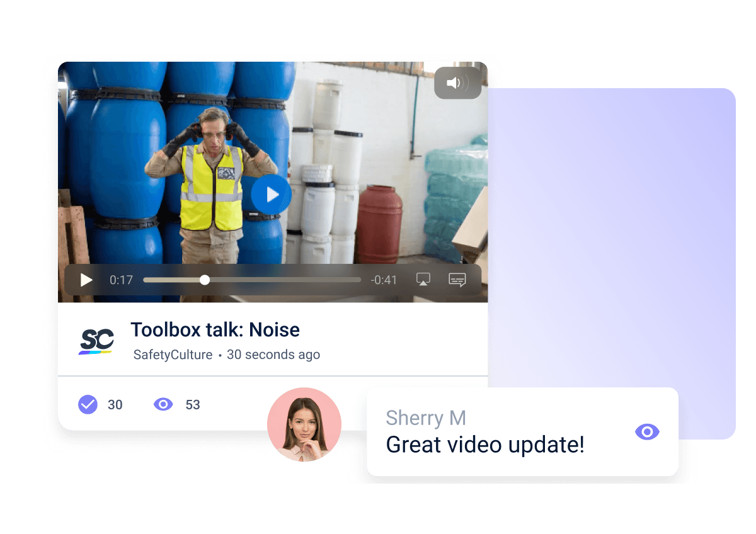Image resolution: width=756 pixels, height=534 pixels.
Task: Click the purple checkmark acknowledgement icon
Action: click(88, 404)
